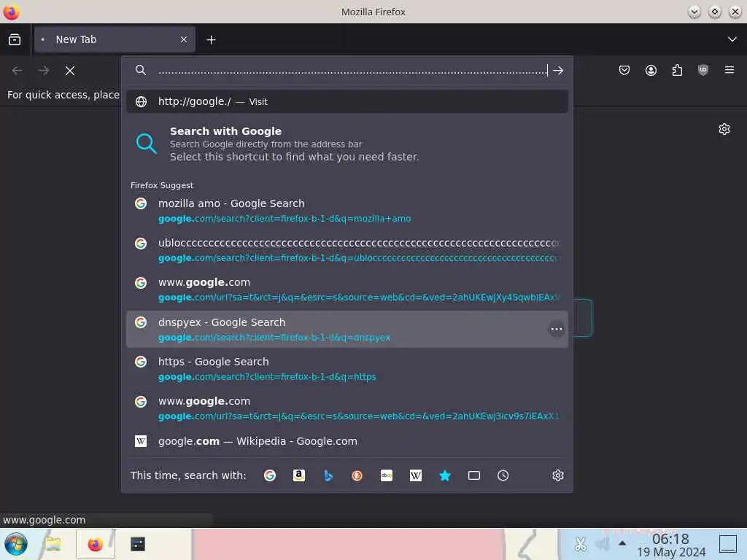Click into the address bar text field
This screenshot has width=747, height=560.
(x=352, y=71)
